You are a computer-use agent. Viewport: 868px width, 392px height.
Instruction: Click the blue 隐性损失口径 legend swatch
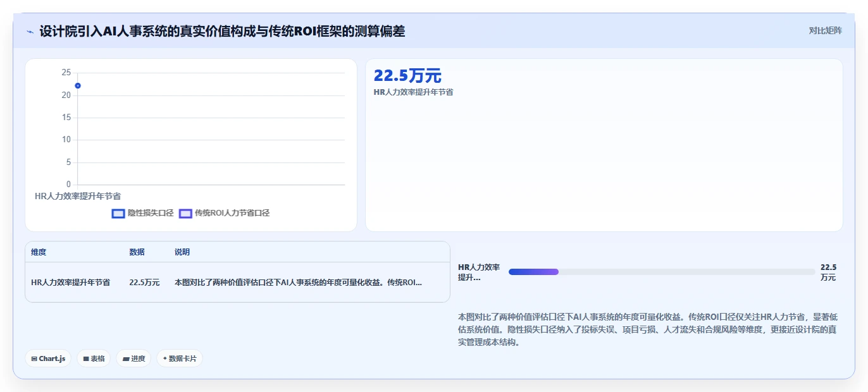[118, 214]
